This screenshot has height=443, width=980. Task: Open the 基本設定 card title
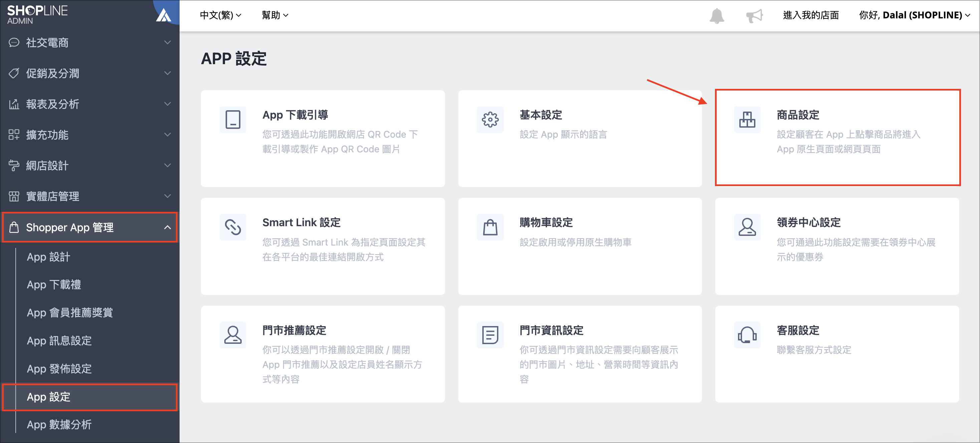541,115
